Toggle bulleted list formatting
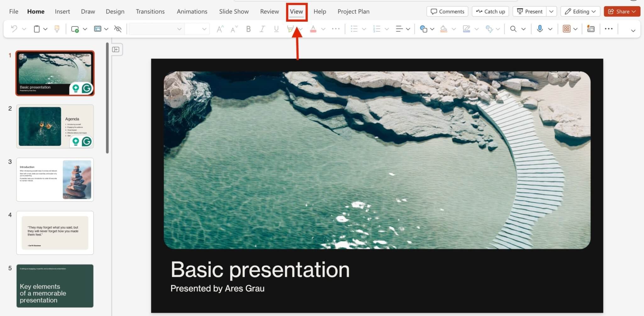644x316 pixels. [355, 29]
